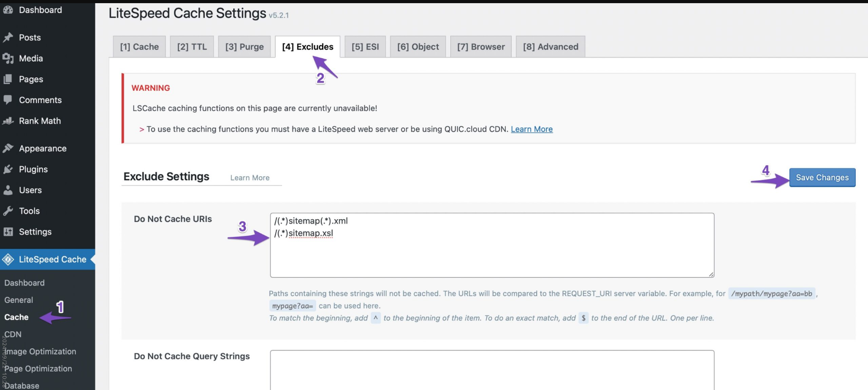Open the Page Optimization submenu item
Image resolution: width=868 pixels, height=390 pixels.
[38, 369]
